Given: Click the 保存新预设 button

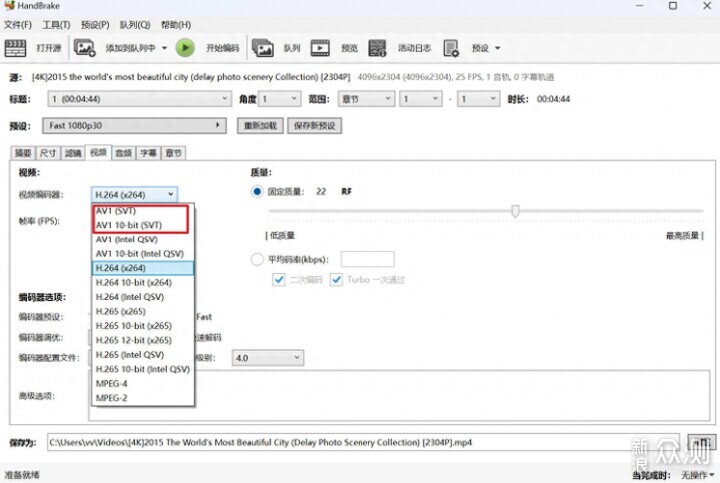Looking at the screenshot, I should 315,126.
